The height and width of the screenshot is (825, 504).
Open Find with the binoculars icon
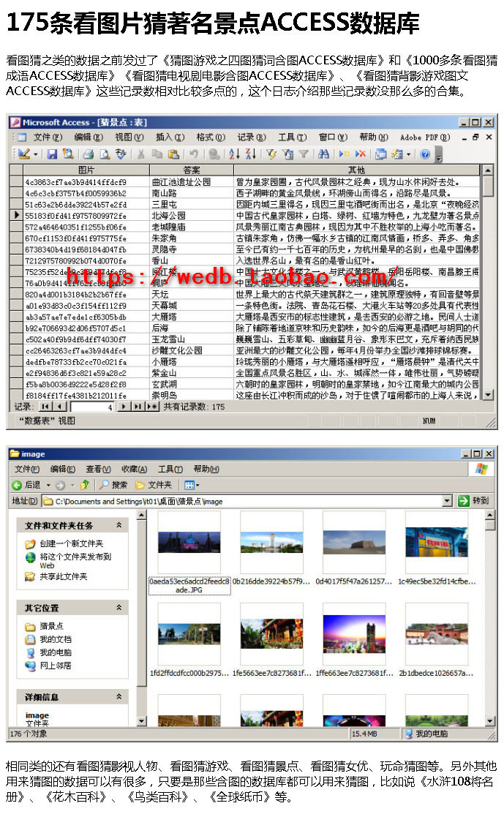coord(323,154)
